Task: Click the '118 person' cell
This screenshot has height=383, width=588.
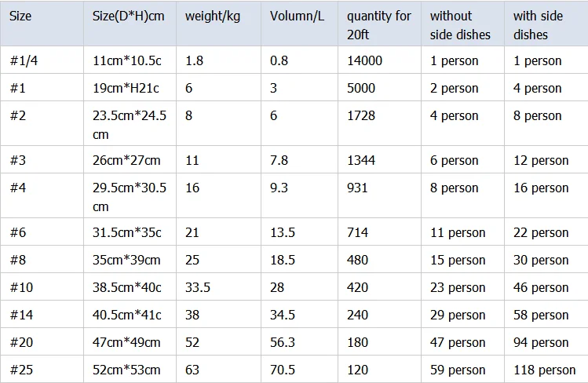Action: tap(544, 370)
